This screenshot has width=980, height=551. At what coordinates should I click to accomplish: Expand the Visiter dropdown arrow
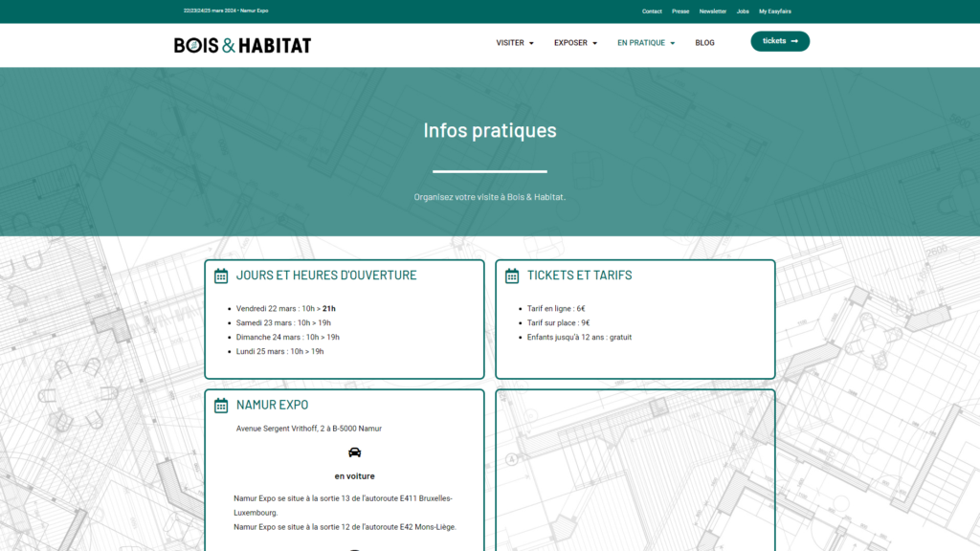(531, 43)
